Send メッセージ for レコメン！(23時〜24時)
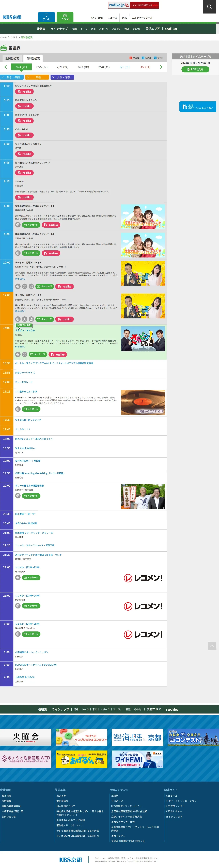This screenshot has width=219, height=868. (x=31, y=606)
